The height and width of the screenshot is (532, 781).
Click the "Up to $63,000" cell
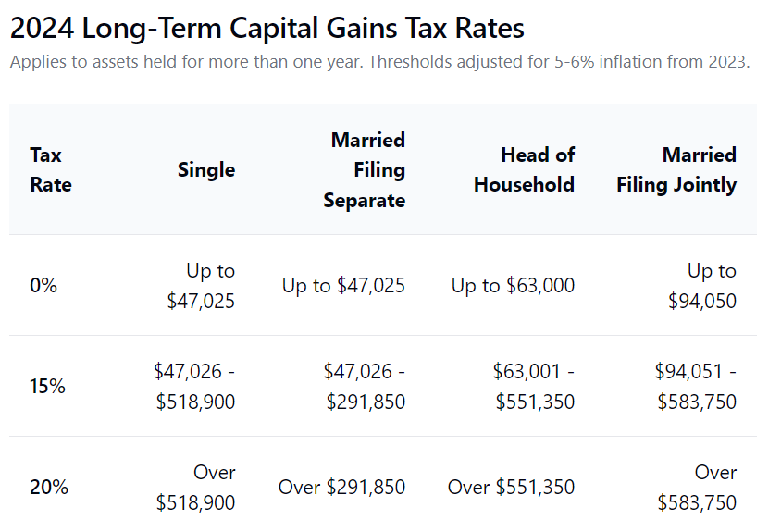(x=513, y=286)
